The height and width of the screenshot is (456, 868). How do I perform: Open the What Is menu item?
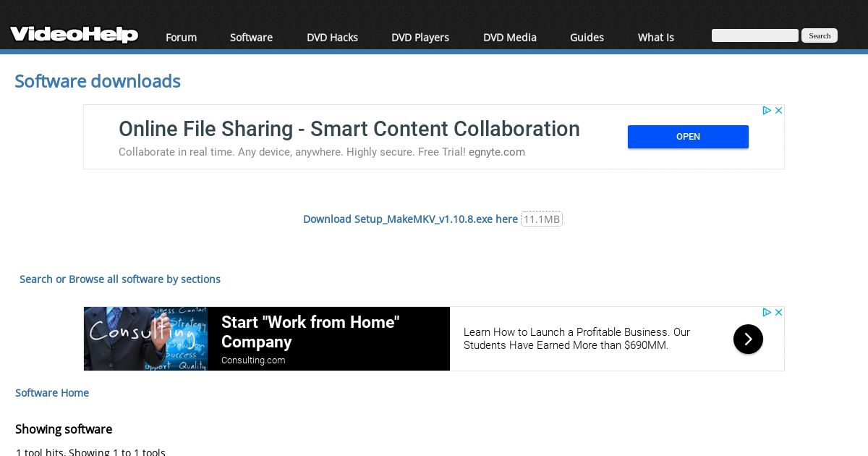point(656,37)
